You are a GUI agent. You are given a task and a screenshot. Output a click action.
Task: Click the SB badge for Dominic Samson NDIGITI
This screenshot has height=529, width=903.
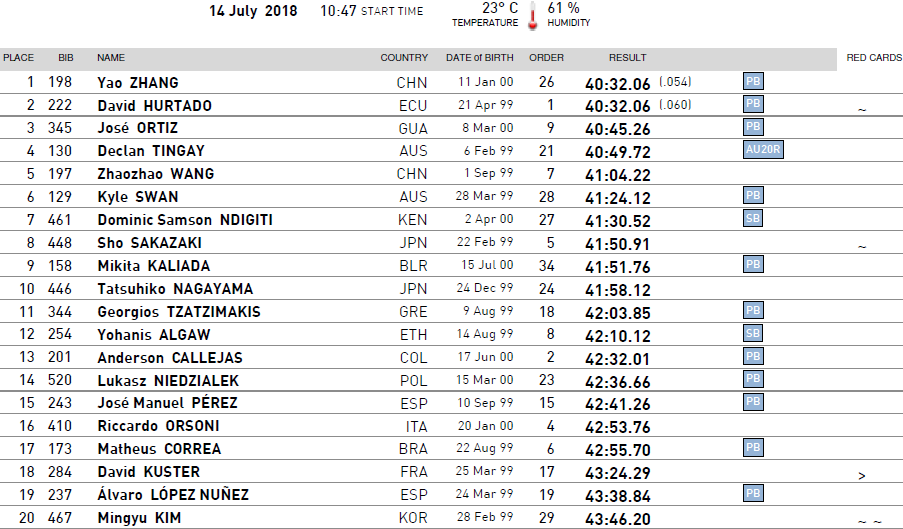[x=753, y=218]
